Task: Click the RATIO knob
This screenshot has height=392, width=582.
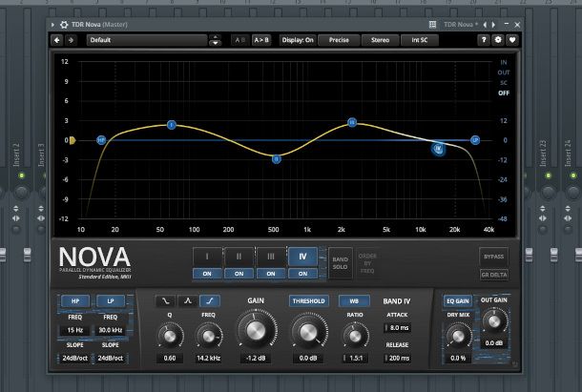Action: point(355,336)
